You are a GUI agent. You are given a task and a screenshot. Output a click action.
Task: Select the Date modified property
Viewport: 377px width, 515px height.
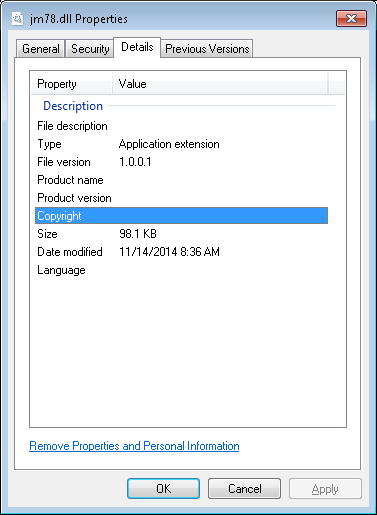(x=181, y=252)
